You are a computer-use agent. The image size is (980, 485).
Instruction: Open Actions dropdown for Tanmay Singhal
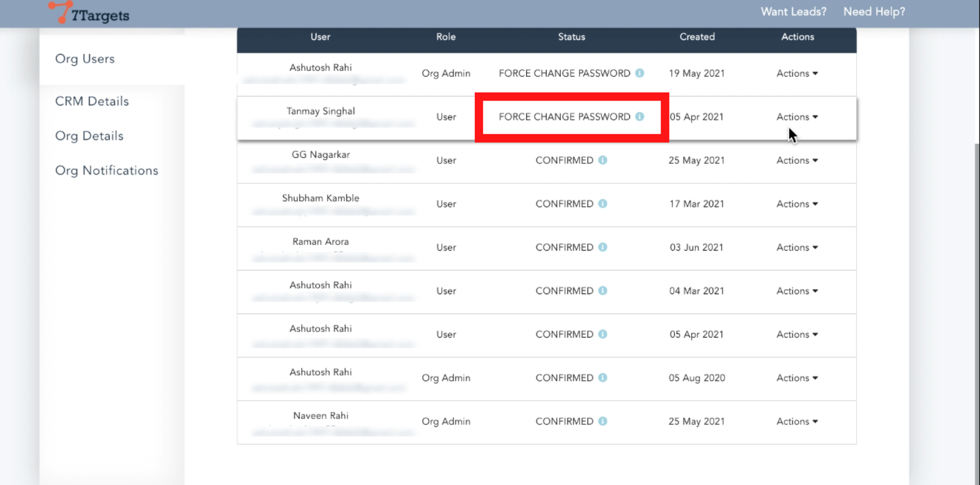pyautogui.click(x=797, y=117)
